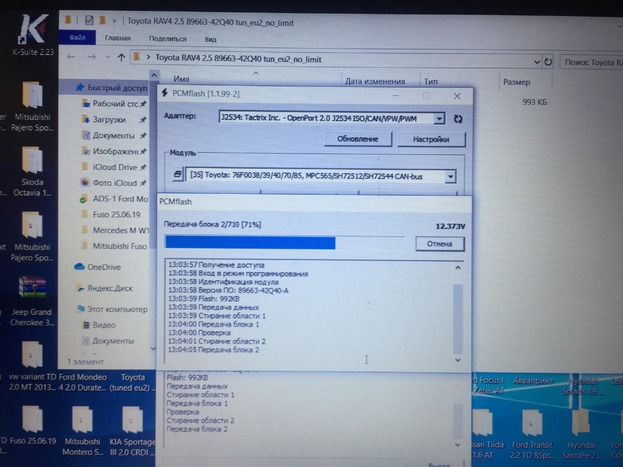Image resolution: width=623 pixels, height=467 pixels.
Task: Click the module icon left of the Toyota dropdown
Action: pos(176,176)
